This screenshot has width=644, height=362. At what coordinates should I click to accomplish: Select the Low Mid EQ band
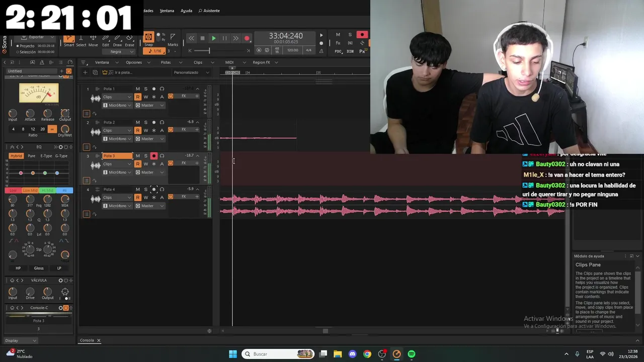30,191
